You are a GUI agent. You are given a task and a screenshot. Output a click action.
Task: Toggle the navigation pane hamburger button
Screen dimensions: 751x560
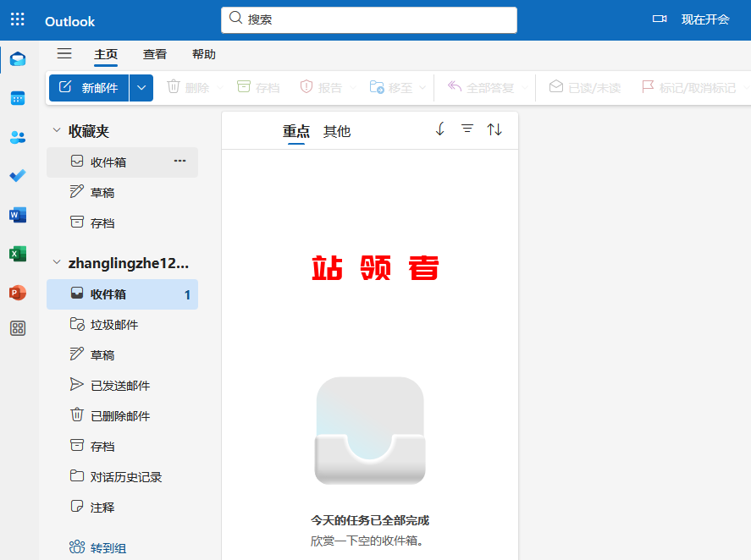(64, 54)
